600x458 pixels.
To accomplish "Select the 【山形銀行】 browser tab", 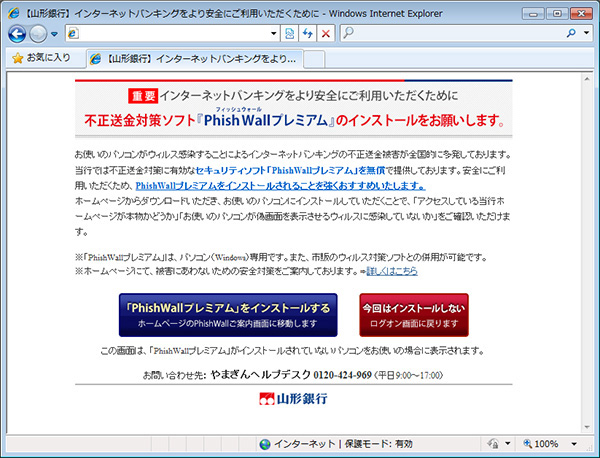I will click(x=195, y=59).
